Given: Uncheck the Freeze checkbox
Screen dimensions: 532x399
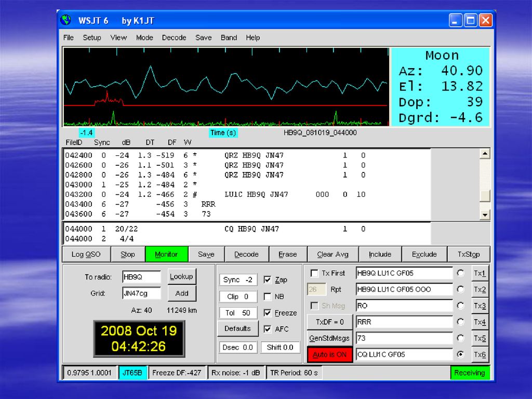Looking at the screenshot, I should click(x=268, y=313).
